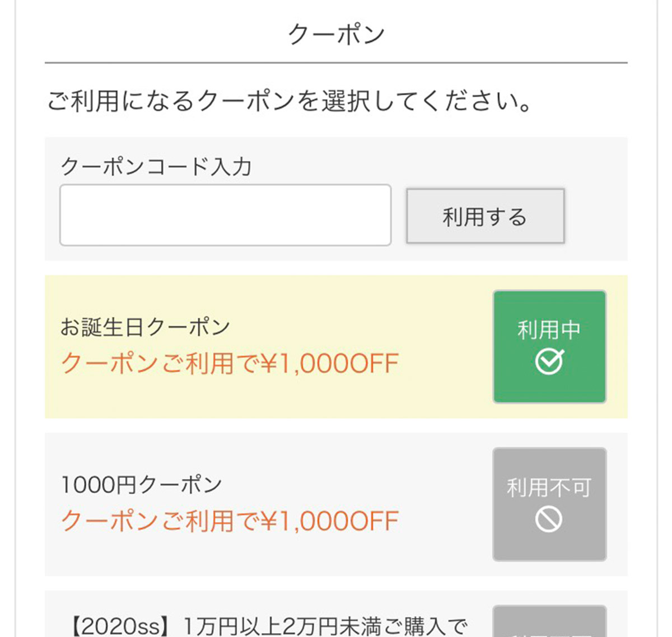Screen dimensions: 672x637
Task: Click the gray disabled indicator on second coupon
Action: [x=549, y=503]
